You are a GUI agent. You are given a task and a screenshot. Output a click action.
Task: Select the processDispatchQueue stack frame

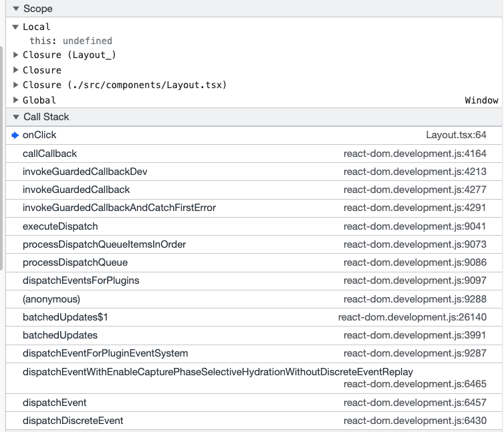(75, 262)
